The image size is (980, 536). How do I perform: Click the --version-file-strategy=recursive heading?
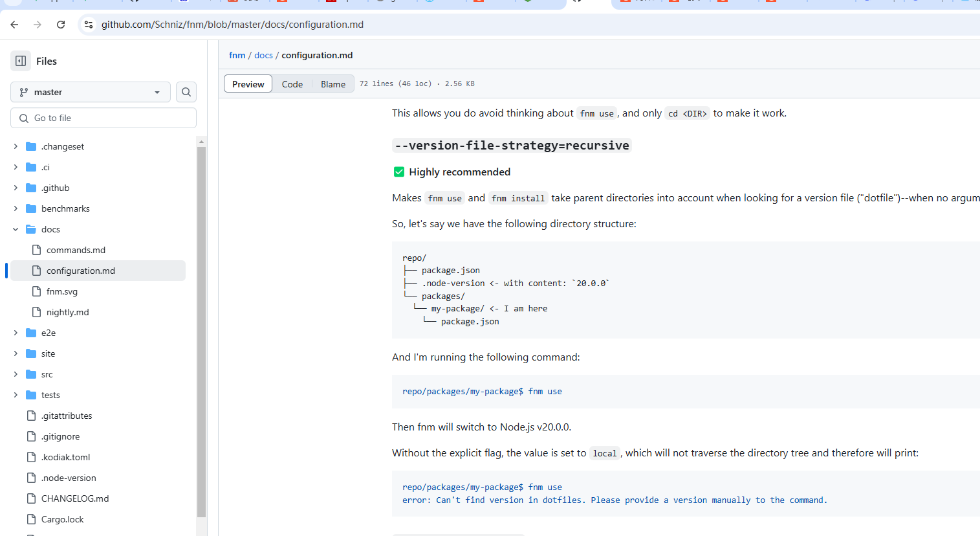point(512,146)
